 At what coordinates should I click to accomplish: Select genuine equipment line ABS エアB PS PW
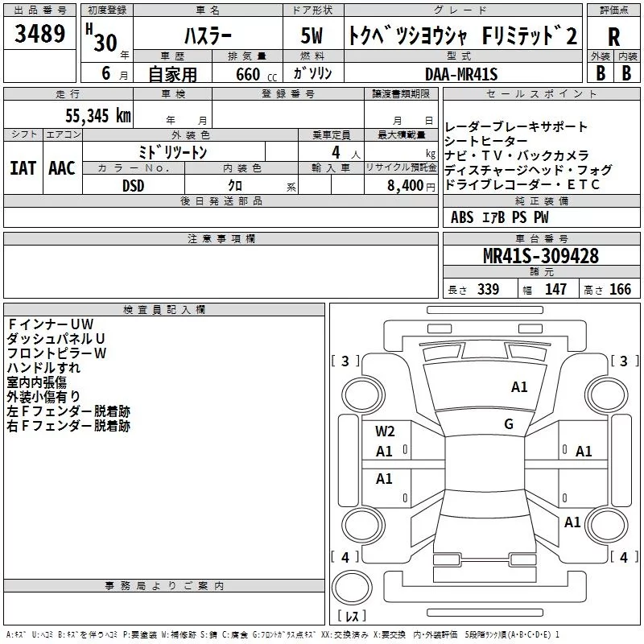coord(499,217)
